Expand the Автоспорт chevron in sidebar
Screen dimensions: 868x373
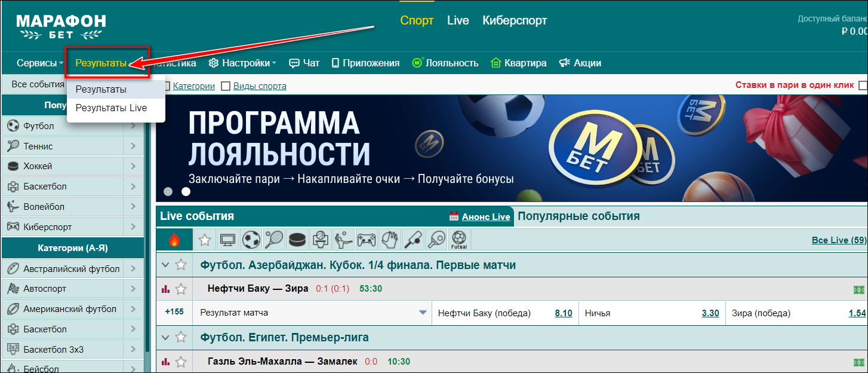[x=133, y=289]
